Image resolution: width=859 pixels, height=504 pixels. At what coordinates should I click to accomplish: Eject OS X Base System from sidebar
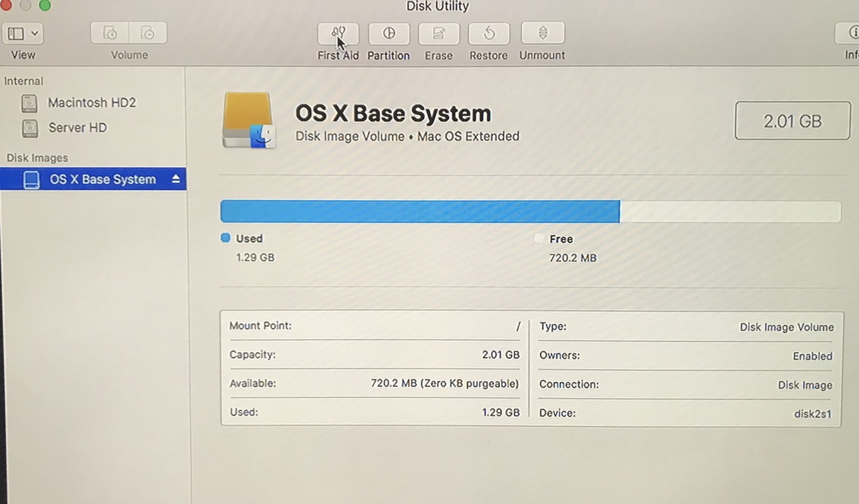coord(176,179)
